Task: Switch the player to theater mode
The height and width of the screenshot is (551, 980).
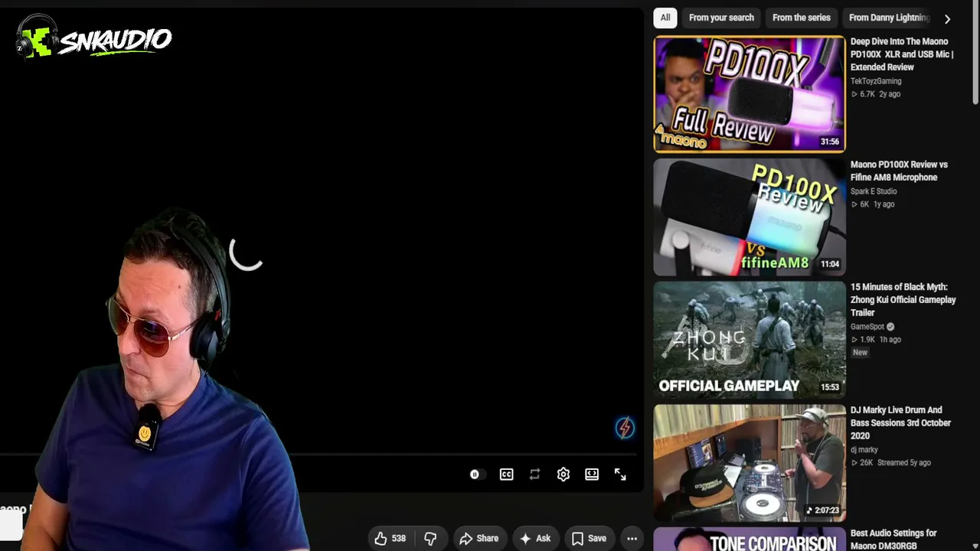Action: 592,474
